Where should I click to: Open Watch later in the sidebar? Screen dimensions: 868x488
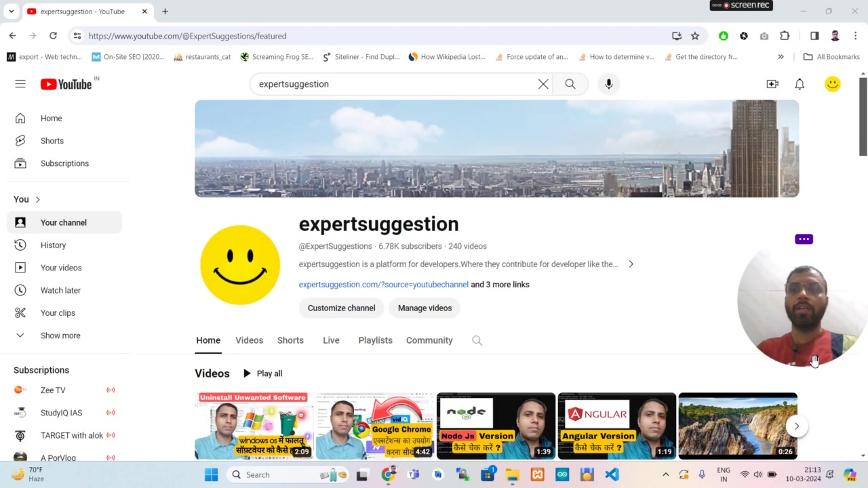tap(64, 290)
